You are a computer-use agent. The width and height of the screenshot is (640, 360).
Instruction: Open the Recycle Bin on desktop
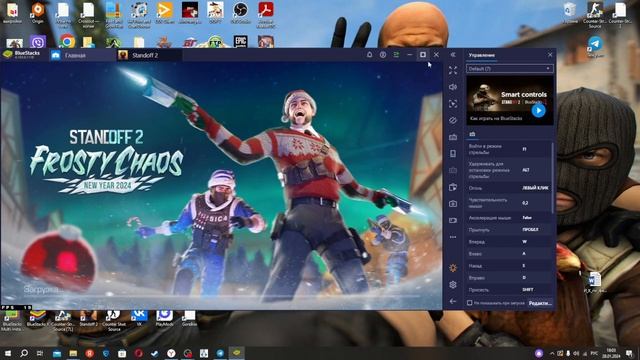(570, 13)
